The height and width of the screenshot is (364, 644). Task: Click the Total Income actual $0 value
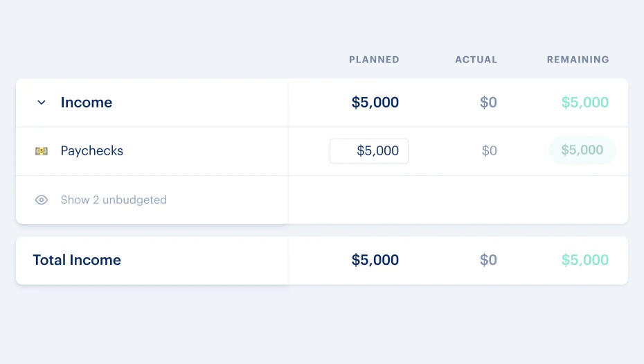(488, 260)
